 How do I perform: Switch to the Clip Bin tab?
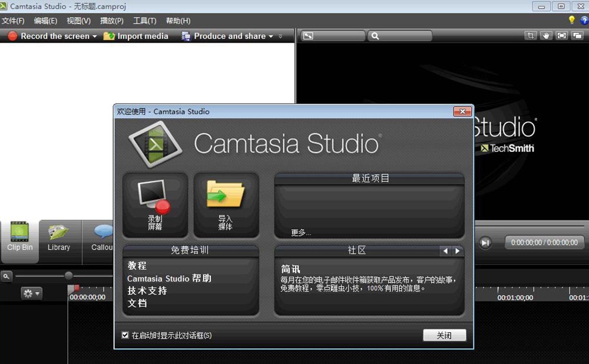tap(19, 241)
